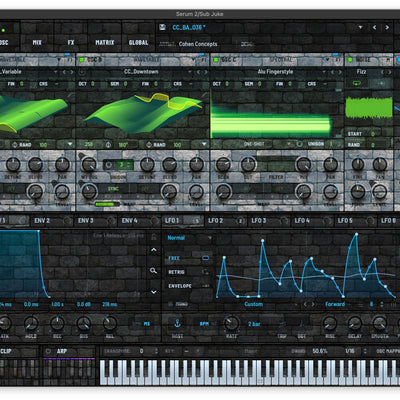Image resolution: width=400 pixels, height=400 pixels.
Task: Go to the next preset arrow
Action: (x=387, y=27)
